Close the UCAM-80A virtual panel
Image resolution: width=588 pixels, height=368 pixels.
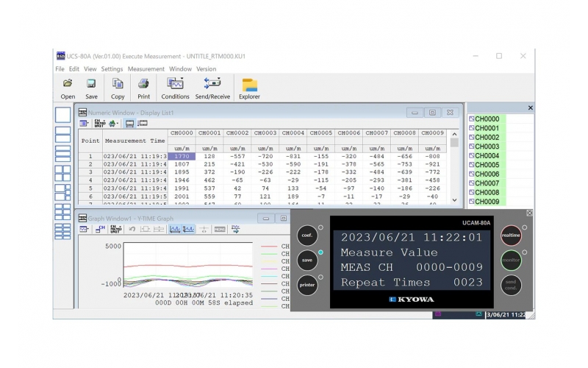tap(529, 213)
